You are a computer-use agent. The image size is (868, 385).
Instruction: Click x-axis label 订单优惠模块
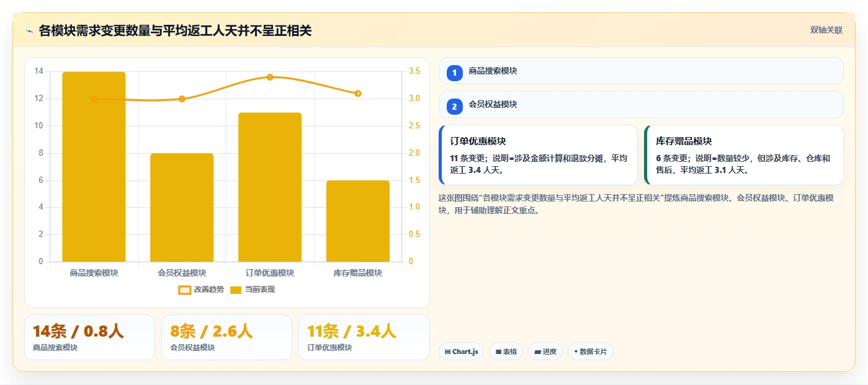pos(270,273)
